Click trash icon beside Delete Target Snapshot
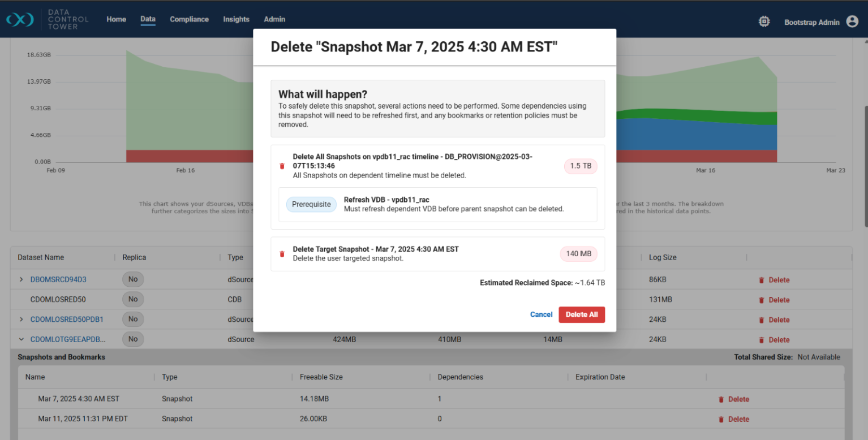 [282, 254]
